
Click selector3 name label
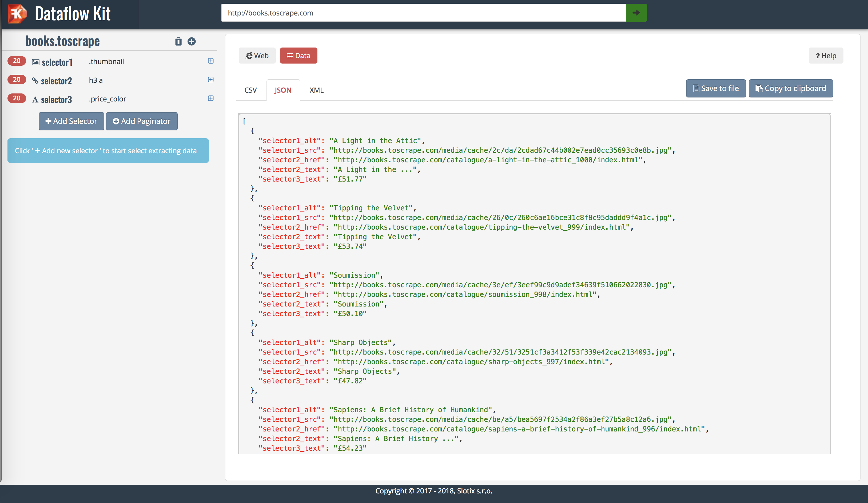point(57,99)
